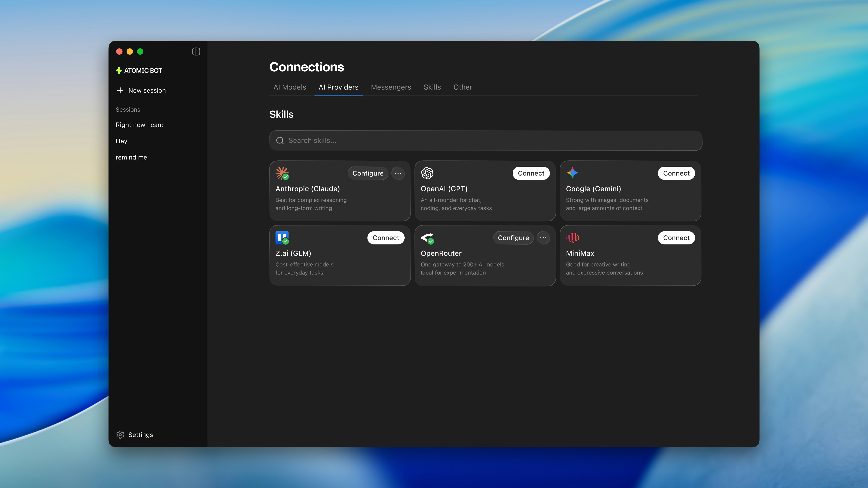Click the OpenAI logo icon
The width and height of the screenshot is (868, 488).
[427, 173]
